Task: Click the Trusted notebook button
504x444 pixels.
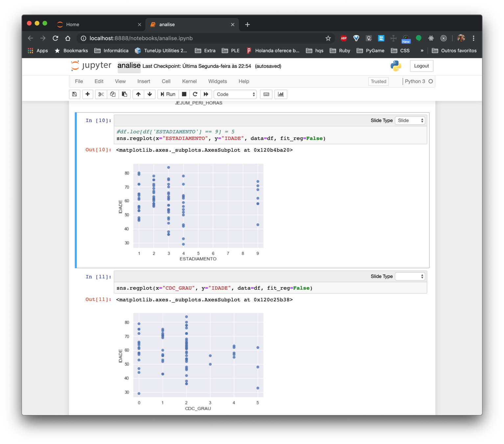Action: (378, 82)
